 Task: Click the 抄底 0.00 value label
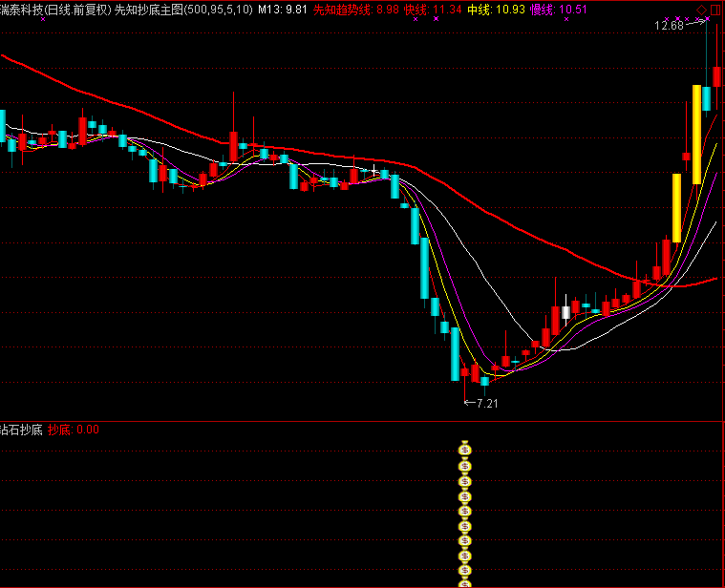click(x=74, y=430)
